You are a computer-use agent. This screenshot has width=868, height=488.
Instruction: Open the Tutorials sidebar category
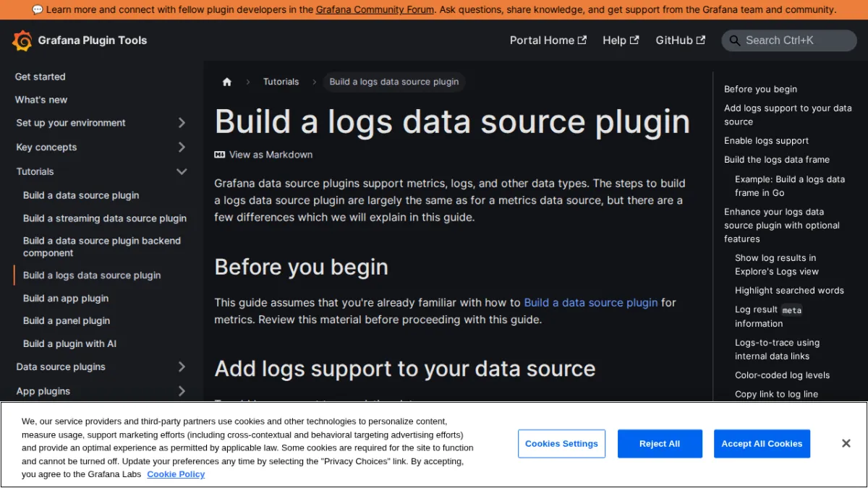[35, 171]
